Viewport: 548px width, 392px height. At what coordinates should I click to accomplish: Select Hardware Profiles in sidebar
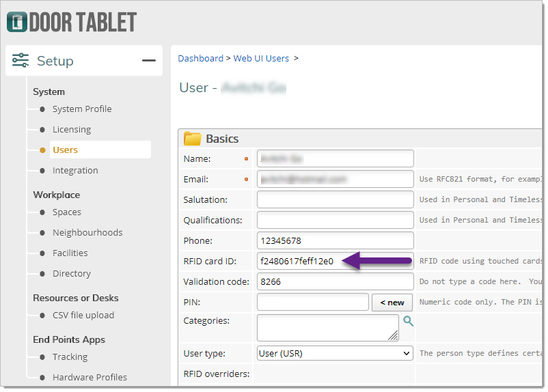(x=90, y=378)
